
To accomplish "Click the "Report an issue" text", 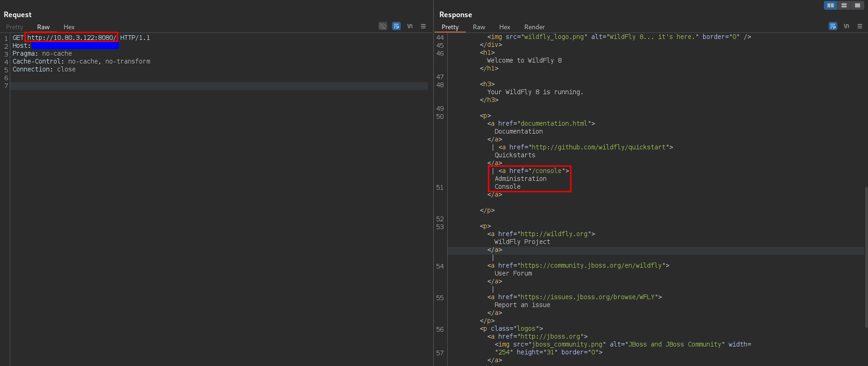I will pos(522,305).
